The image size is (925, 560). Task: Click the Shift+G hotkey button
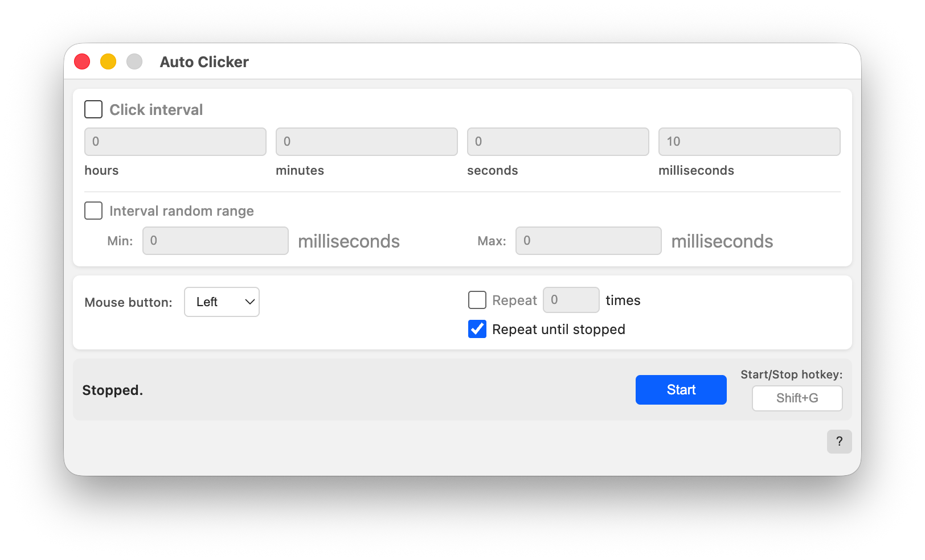[x=797, y=398]
